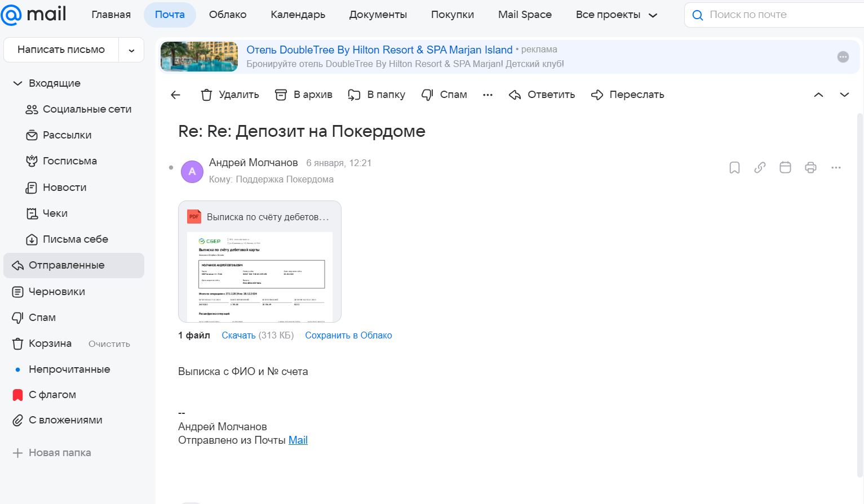Click the Написать письмо button

pyautogui.click(x=61, y=50)
